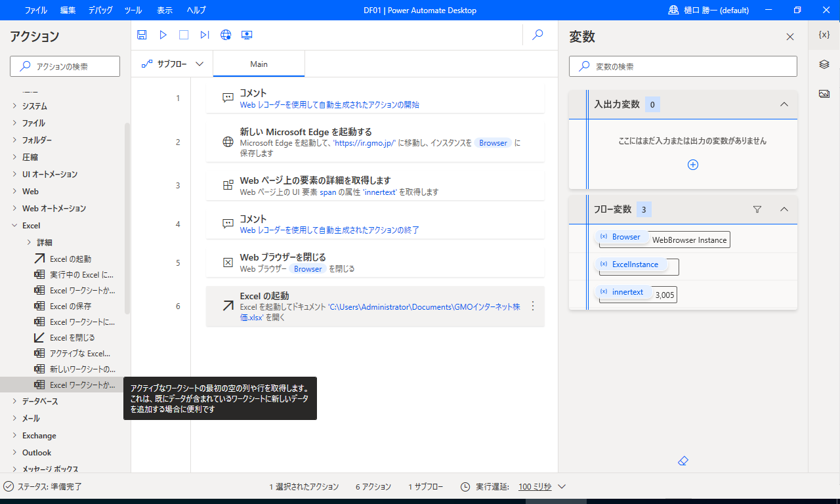Open the 表示 menu

coord(165,10)
